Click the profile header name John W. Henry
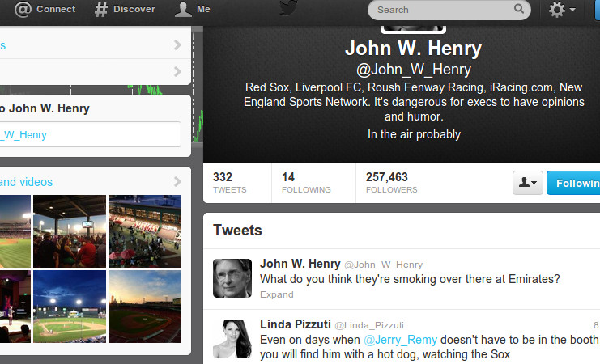600x364 pixels. [x=413, y=49]
